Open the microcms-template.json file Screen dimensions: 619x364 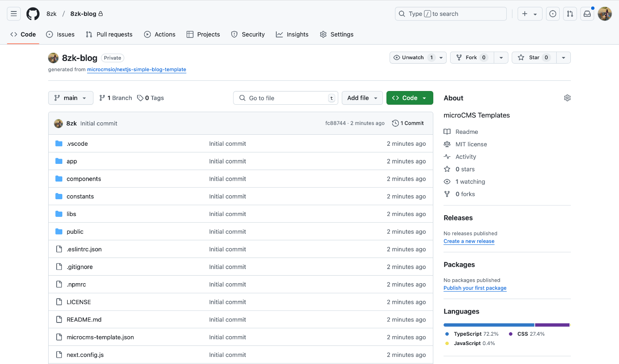coord(100,337)
